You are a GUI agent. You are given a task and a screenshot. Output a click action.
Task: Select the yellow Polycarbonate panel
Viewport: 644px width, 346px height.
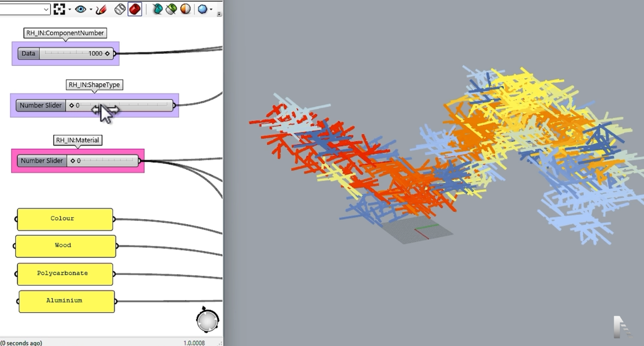[65, 274]
